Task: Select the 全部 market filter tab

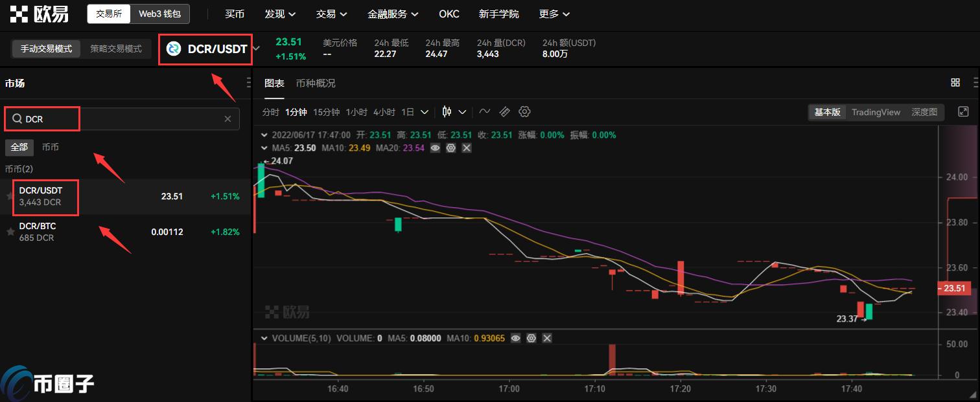Action: [19, 147]
